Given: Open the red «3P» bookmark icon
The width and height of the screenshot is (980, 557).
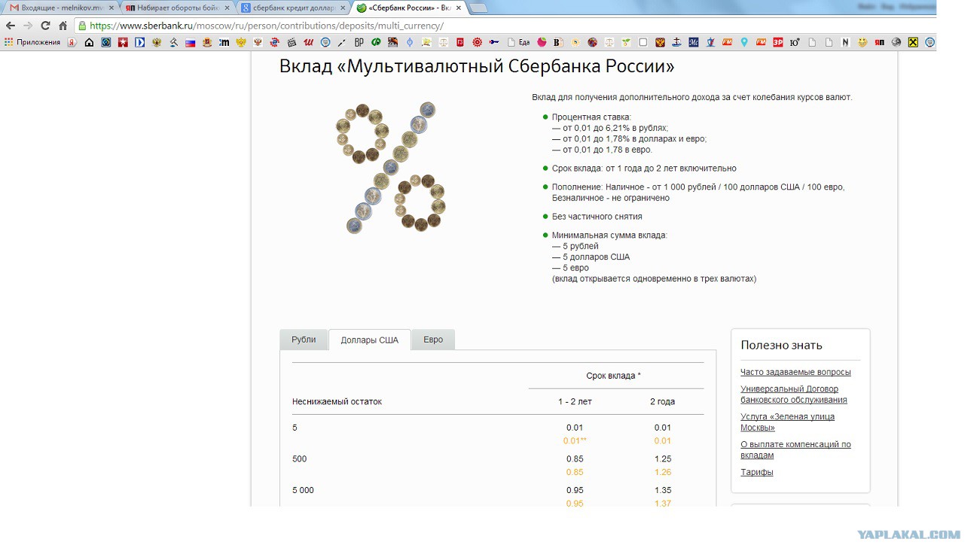Looking at the screenshot, I should click(x=778, y=42).
